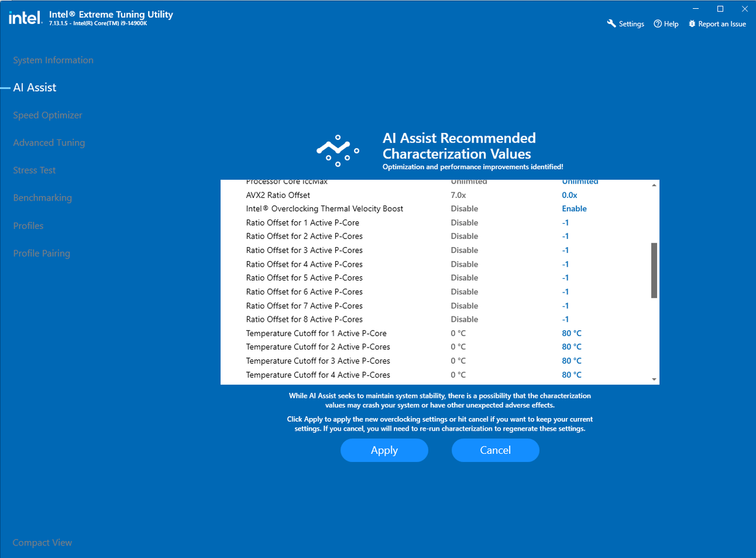Select Ratio Offset for 5 Active P-Cores
756x558 pixels.
point(435,278)
